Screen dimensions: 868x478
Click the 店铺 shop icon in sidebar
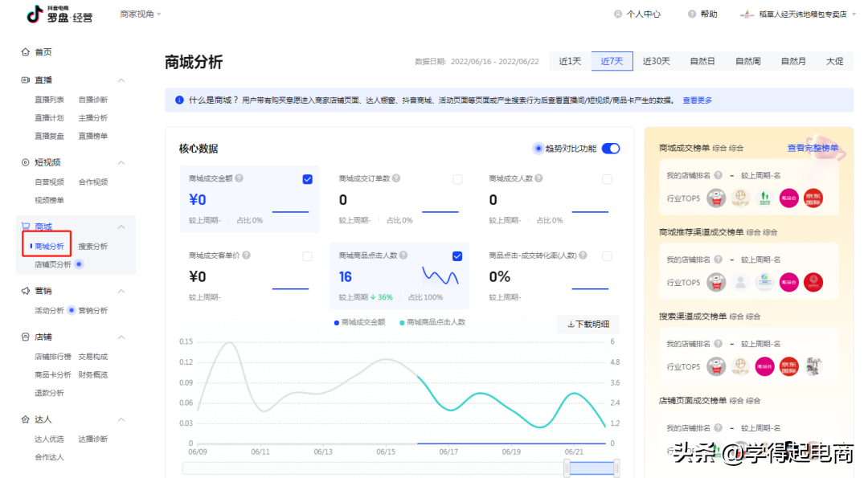24,337
